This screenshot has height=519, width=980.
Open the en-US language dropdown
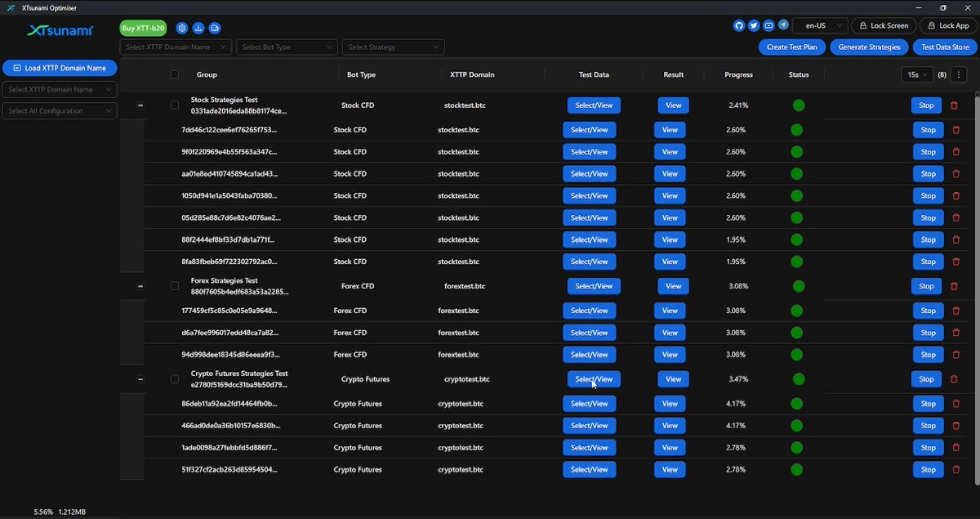point(819,25)
